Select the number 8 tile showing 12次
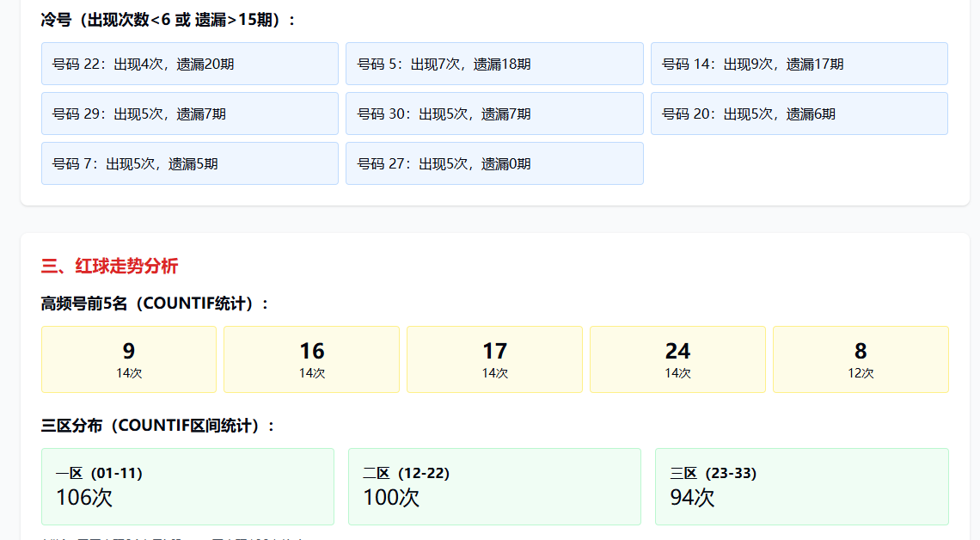 pyautogui.click(x=861, y=359)
